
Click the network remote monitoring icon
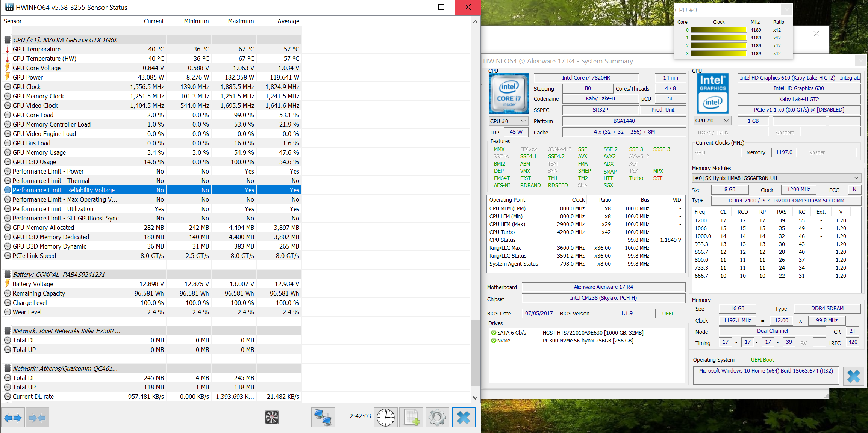point(323,418)
